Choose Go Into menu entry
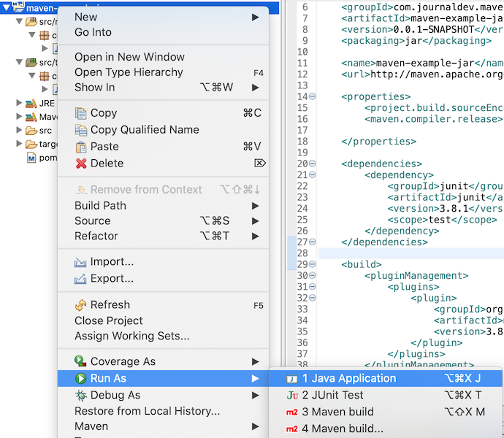This screenshot has width=504, height=438. (x=164, y=32)
